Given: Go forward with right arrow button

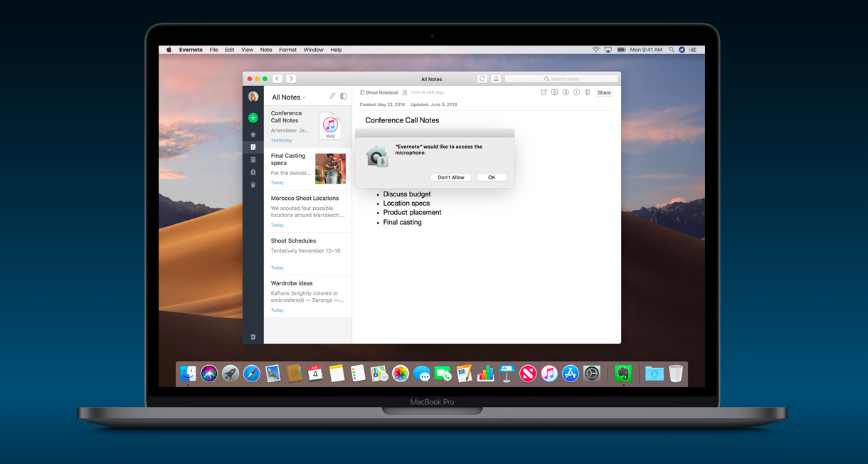Looking at the screenshot, I should click(x=291, y=79).
